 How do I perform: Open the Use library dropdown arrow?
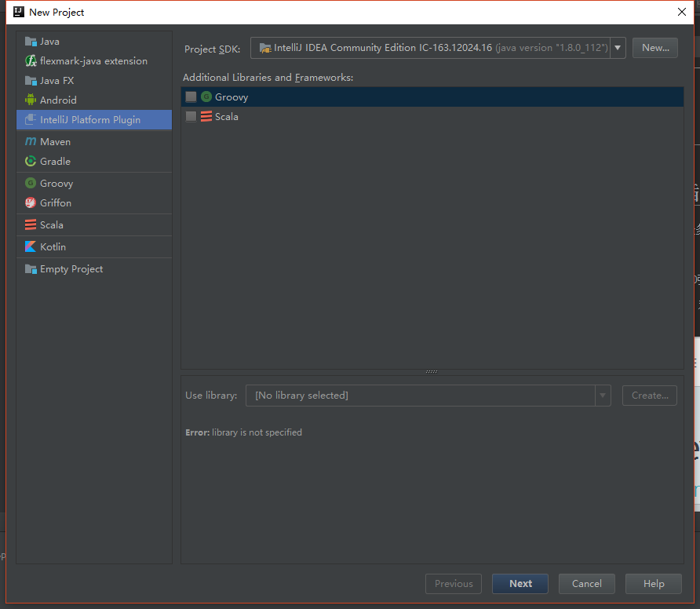(x=603, y=395)
